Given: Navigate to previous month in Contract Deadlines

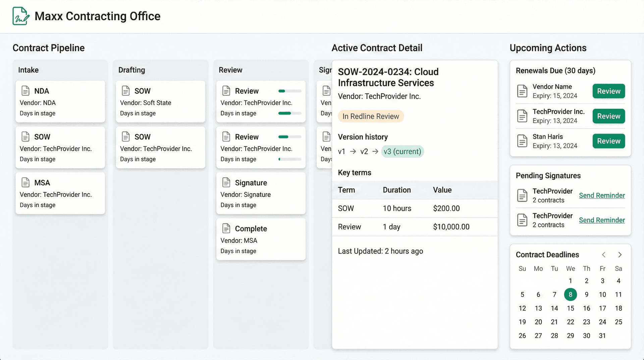Looking at the screenshot, I should tap(604, 255).
